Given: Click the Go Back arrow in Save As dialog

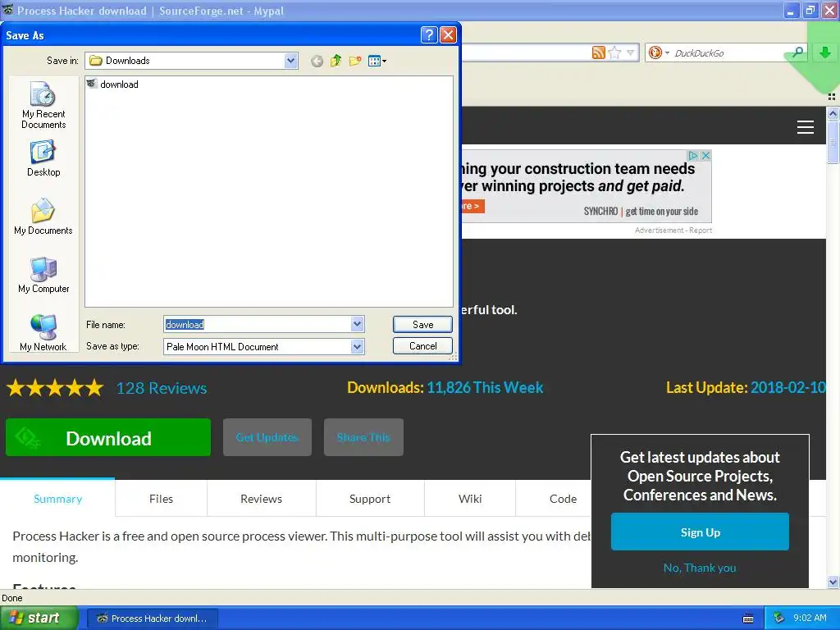Looking at the screenshot, I should point(317,61).
